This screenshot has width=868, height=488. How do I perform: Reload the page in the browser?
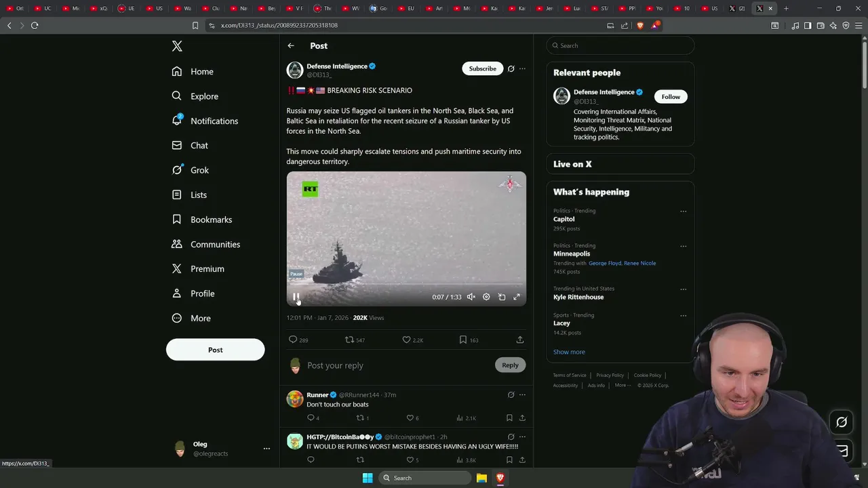[35, 25]
